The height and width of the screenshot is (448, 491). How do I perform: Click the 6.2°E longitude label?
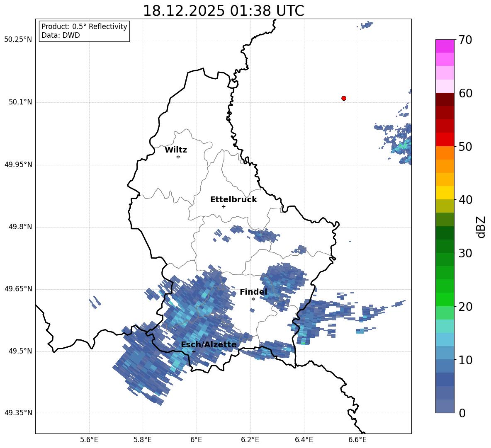pos(250,440)
